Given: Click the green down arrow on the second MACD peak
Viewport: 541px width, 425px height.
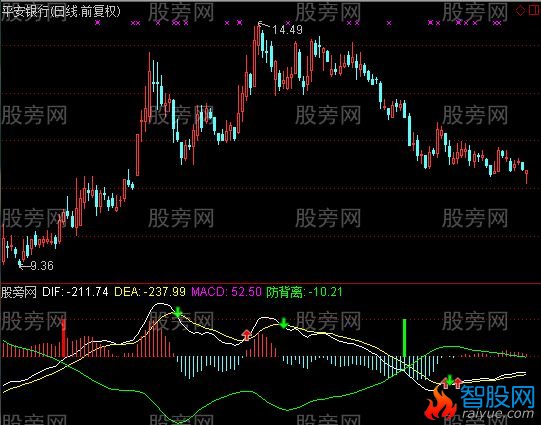Looking at the screenshot, I should [x=284, y=323].
